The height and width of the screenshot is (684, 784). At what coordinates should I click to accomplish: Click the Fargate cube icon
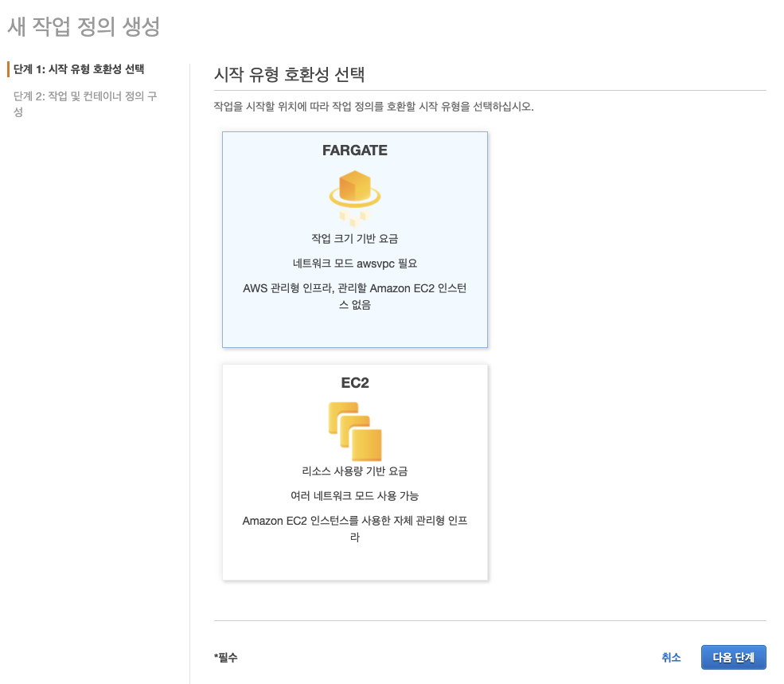355,197
